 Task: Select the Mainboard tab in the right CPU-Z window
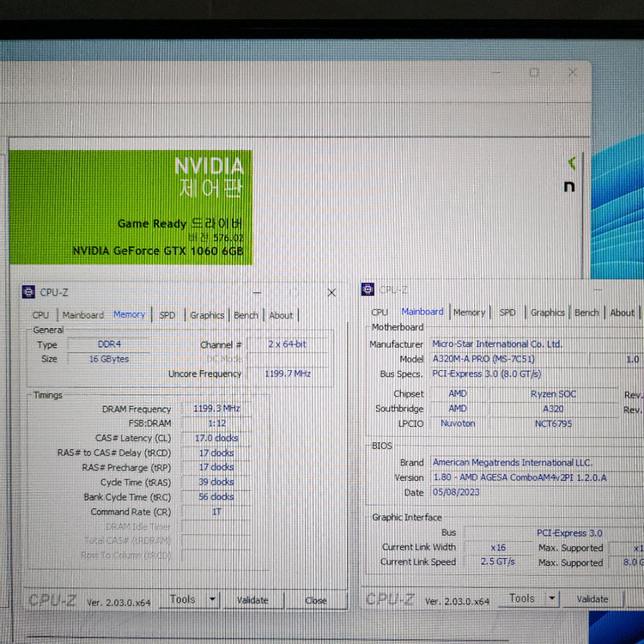coord(422,312)
